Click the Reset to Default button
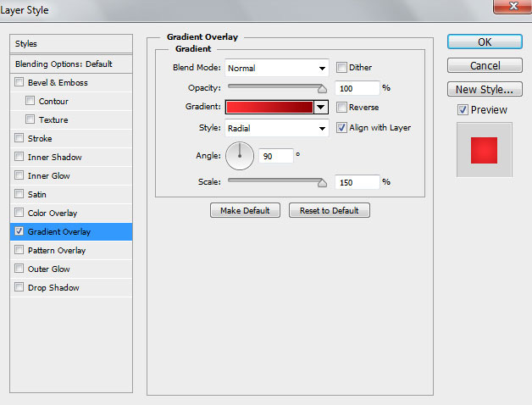Image resolution: width=532 pixels, height=405 pixels. (x=329, y=210)
